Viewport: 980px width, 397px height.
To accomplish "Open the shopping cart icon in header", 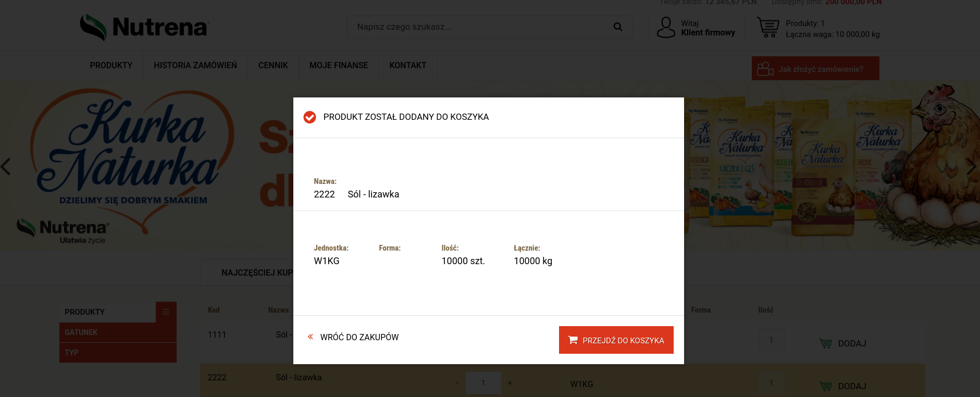I will [768, 28].
